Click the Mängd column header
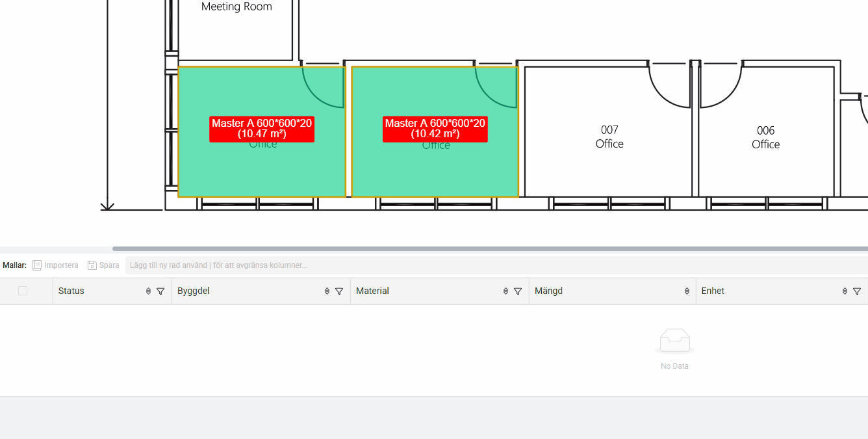 613,291
